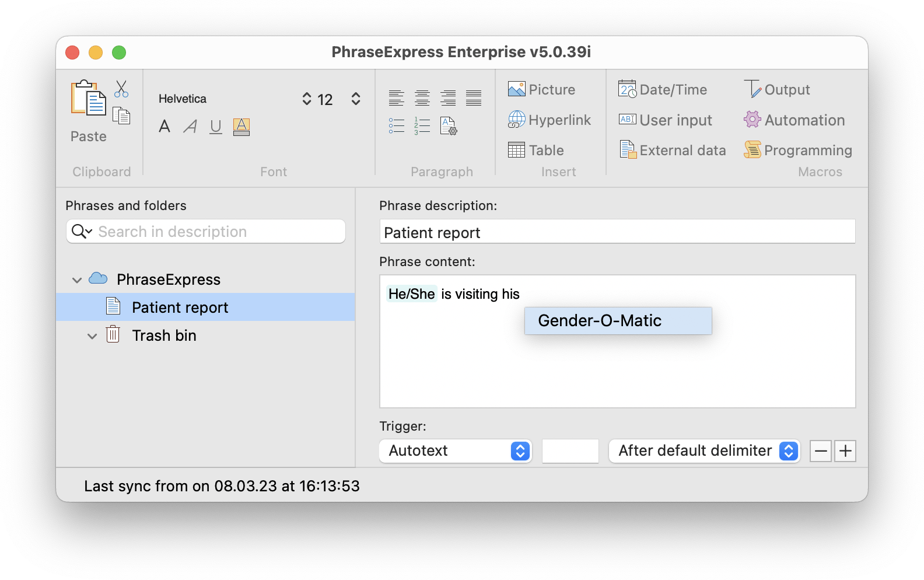
Task: Click the Last sync status text
Action: 222,485
